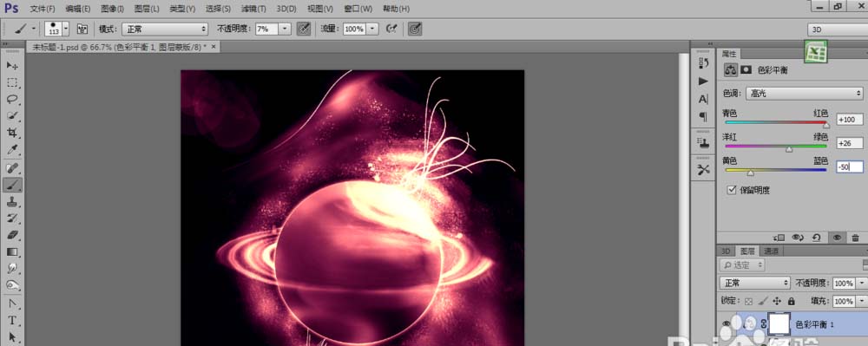Open the layer blend mode dropdown
Screen dimensions: 868x346
pos(755,283)
